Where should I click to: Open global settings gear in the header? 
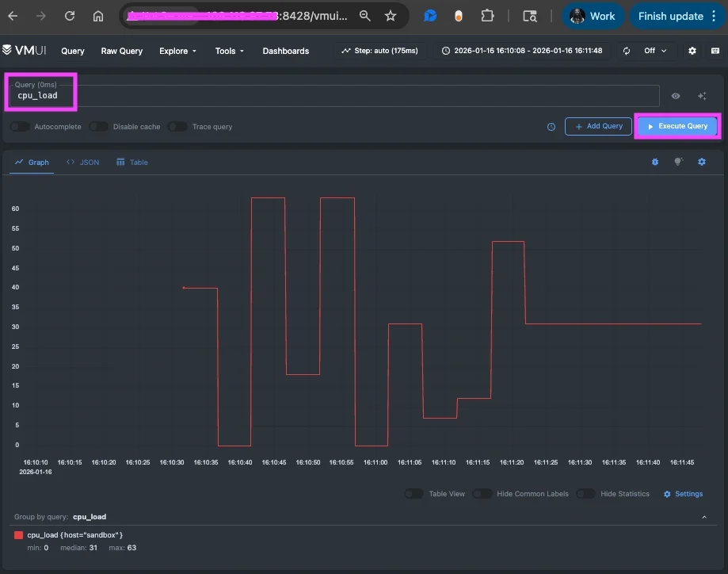[691, 50]
